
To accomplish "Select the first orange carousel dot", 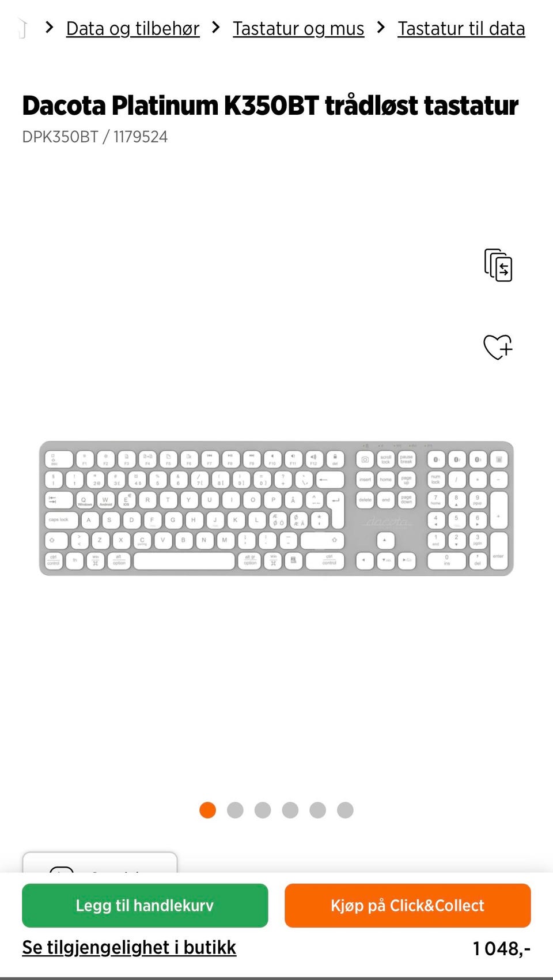I will pyautogui.click(x=207, y=810).
